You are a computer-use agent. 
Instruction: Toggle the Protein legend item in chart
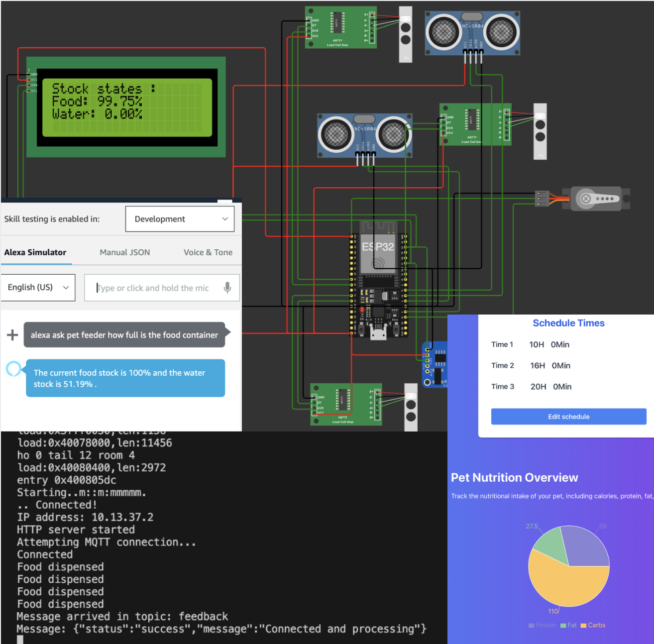click(542, 625)
